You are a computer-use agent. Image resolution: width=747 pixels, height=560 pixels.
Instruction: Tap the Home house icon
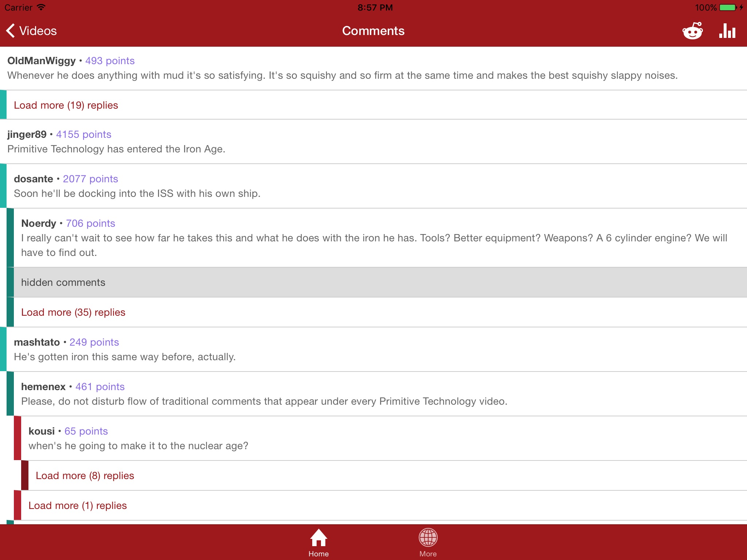318,537
